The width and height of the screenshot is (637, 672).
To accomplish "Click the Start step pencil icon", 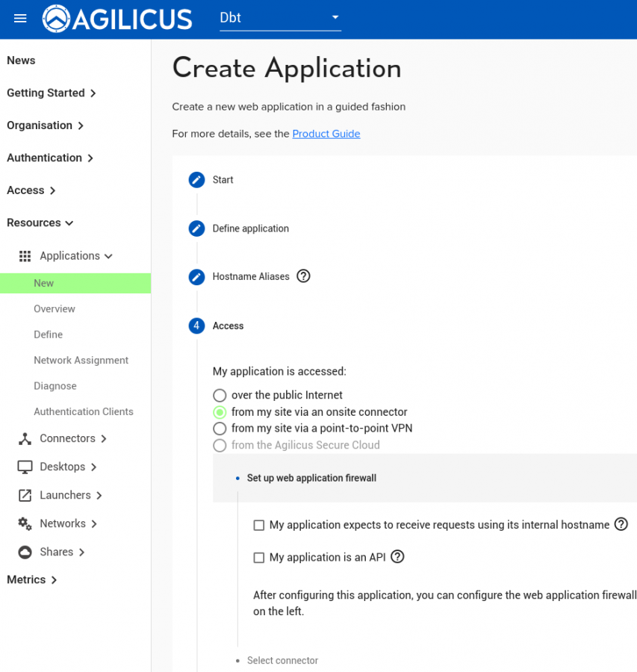I will click(x=196, y=180).
